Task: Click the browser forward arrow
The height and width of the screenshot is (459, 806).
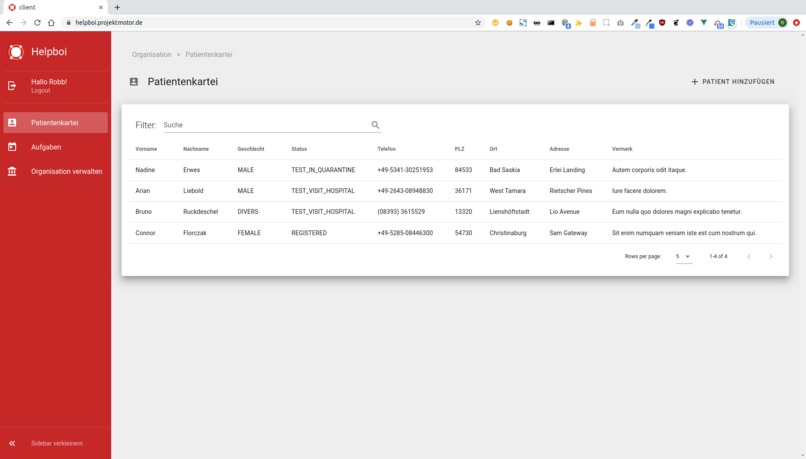Action: coord(23,23)
